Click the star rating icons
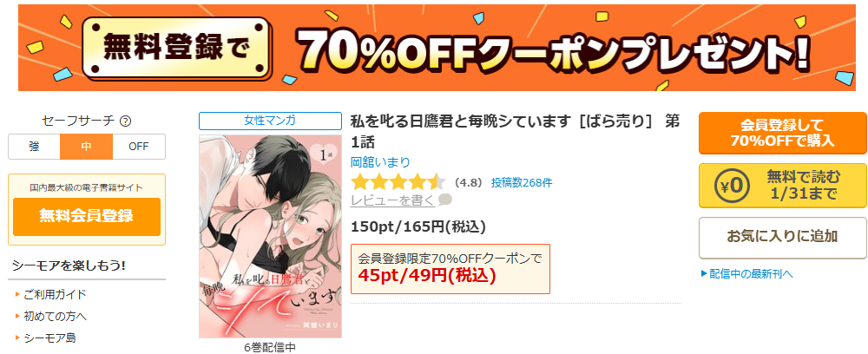868x354 pixels. [x=398, y=182]
